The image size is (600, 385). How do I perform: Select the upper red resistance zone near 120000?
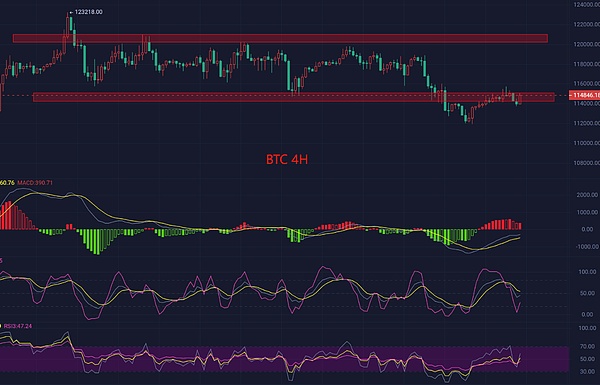click(280, 38)
